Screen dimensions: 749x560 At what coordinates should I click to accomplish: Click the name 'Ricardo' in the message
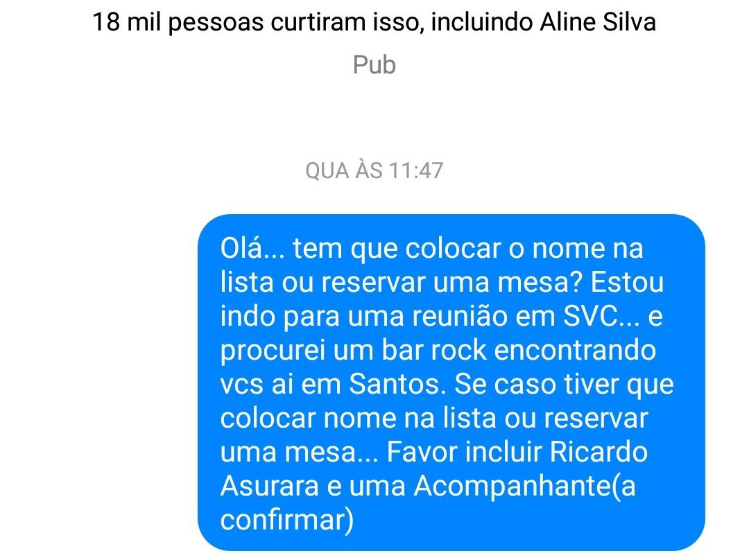pyautogui.click(x=599, y=452)
